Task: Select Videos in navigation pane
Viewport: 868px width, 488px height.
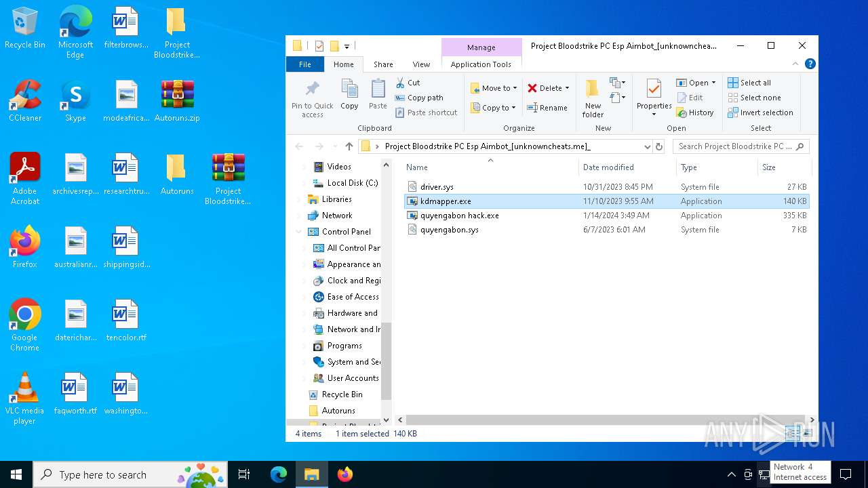Action: coord(338,167)
